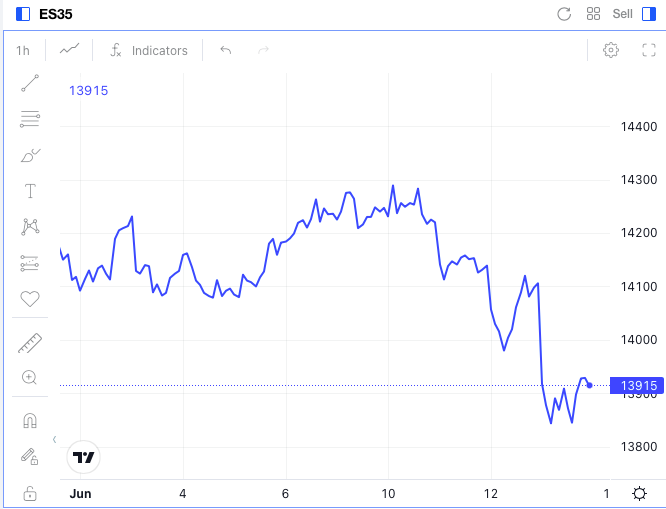Screen dimensions: 666x509
Task: Click the 13915 current price label
Action: tap(637, 385)
